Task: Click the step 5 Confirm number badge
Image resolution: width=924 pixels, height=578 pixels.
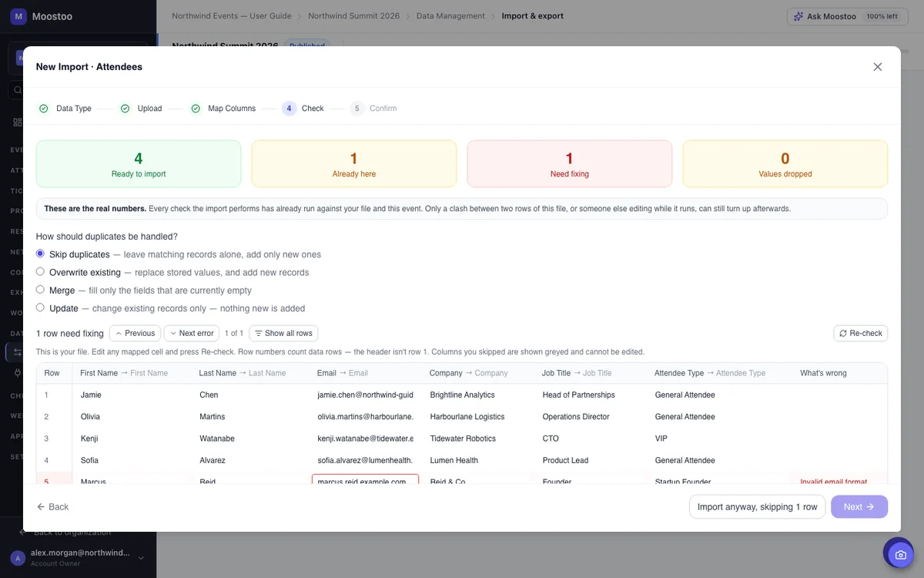Action: (357, 109)
